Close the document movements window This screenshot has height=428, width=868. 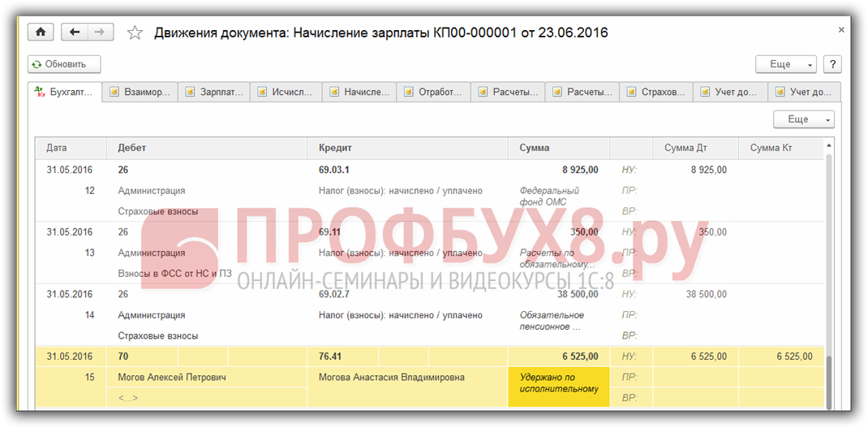click(x=841, y=29)
